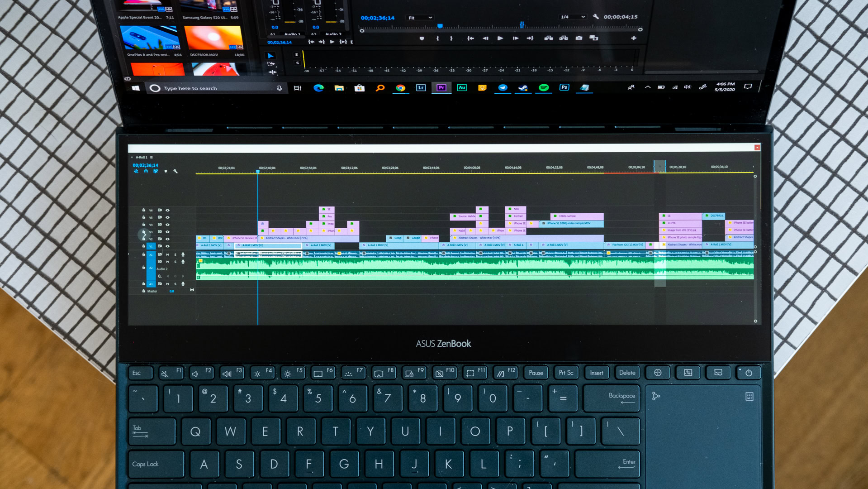868x489 pixels.
Task: Open timeline display settings wrench
Action: point(175,172)
